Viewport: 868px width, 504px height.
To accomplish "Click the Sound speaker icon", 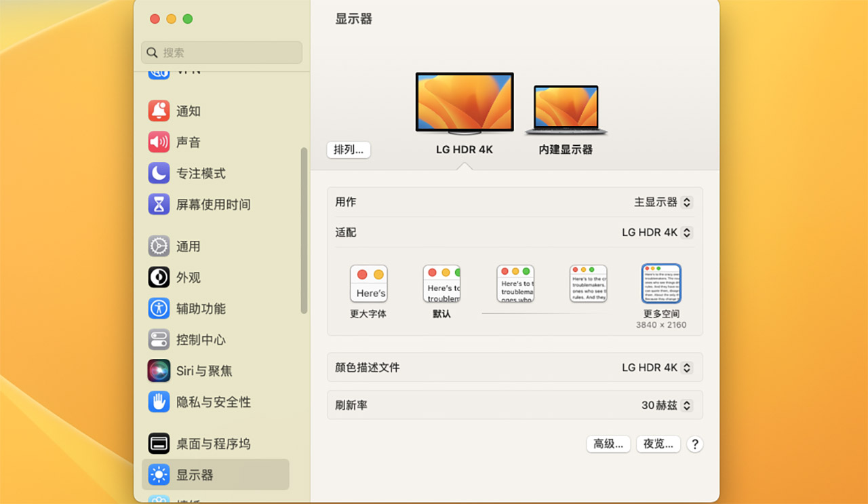I will [x=159, y=142].
